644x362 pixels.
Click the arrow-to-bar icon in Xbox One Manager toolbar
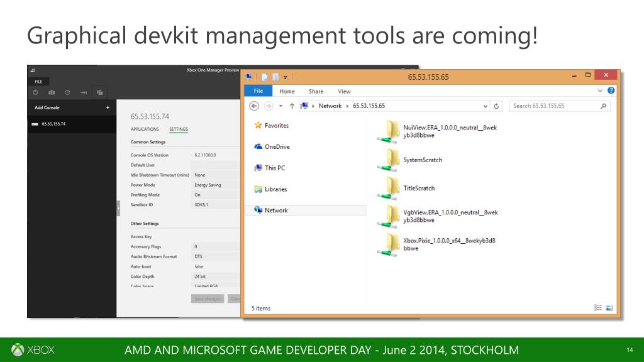(x=84, y=92)
